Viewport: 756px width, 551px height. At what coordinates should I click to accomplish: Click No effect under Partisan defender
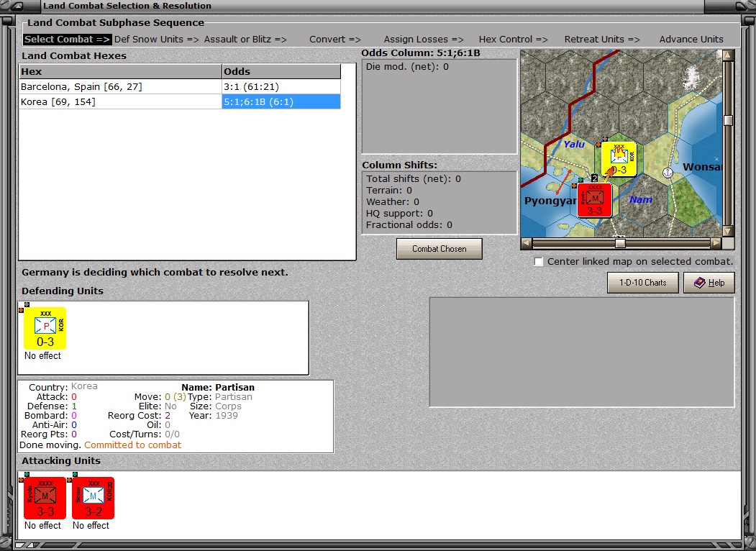point(42,356)
